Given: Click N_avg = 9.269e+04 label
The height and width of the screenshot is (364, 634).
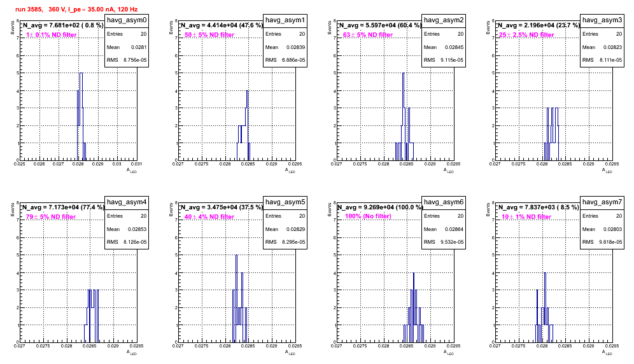Looking at the screenshot, I should [380, 207].
